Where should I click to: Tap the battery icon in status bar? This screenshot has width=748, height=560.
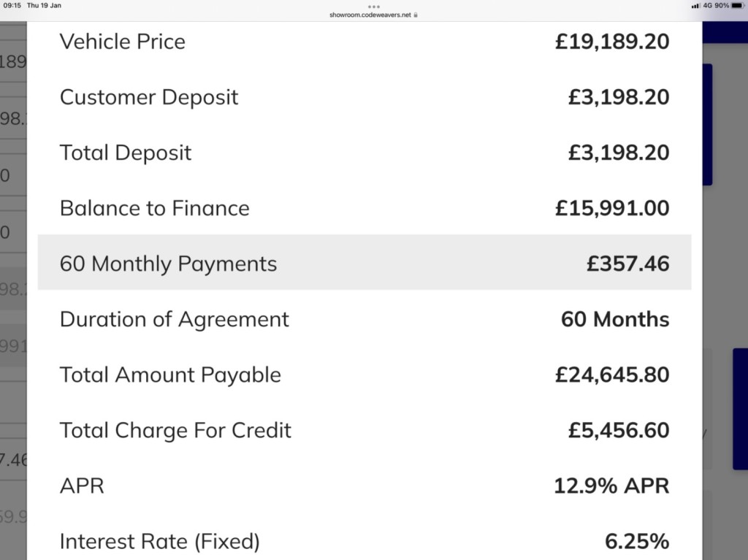(738, 6)
